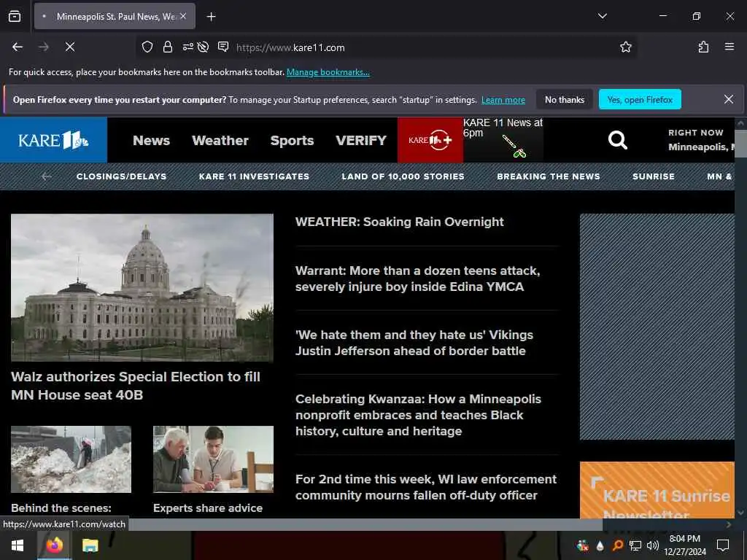Open the tracking protection shield icon

[x=147, y=47]
